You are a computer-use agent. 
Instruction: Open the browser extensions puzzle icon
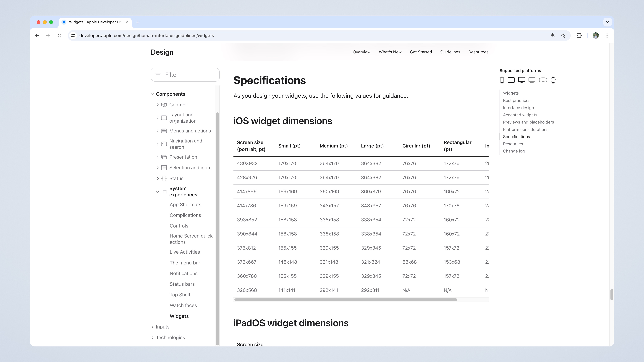pyautogui.click(x=579, y=36)
